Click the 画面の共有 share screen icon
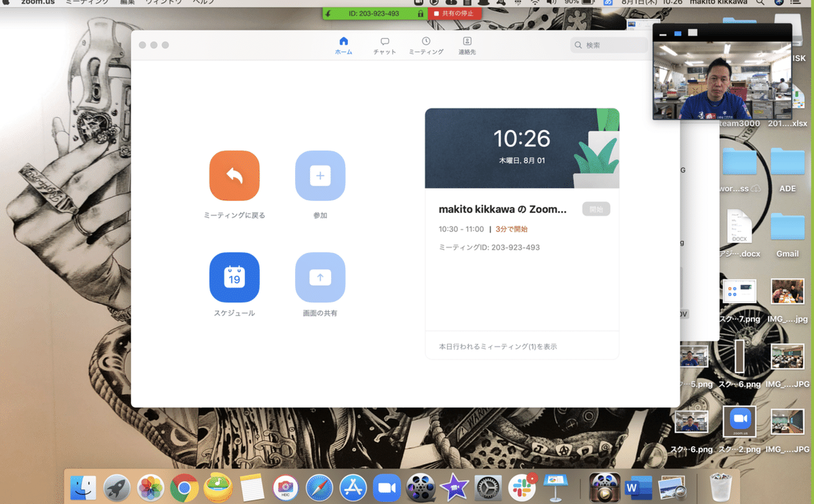 click(x=320, y=277)
